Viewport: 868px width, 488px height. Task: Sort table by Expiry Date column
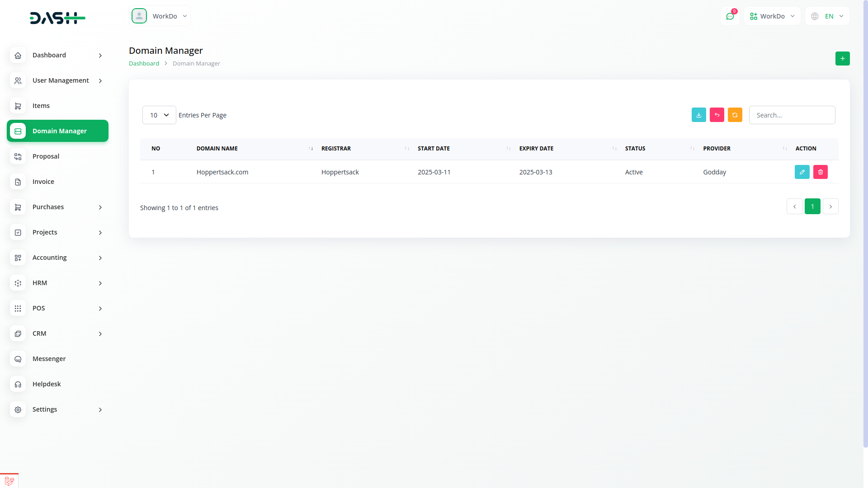point(536,149)
